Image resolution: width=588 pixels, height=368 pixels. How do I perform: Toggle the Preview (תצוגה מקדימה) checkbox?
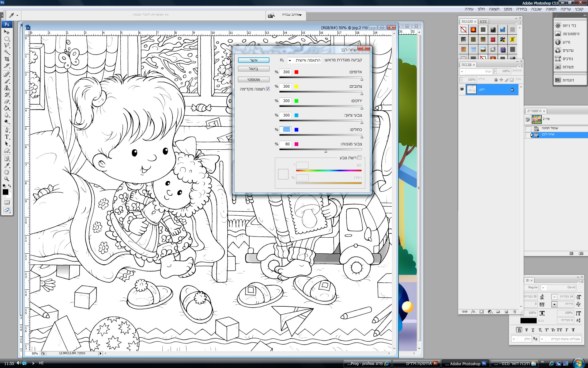[x=268, y=89]
